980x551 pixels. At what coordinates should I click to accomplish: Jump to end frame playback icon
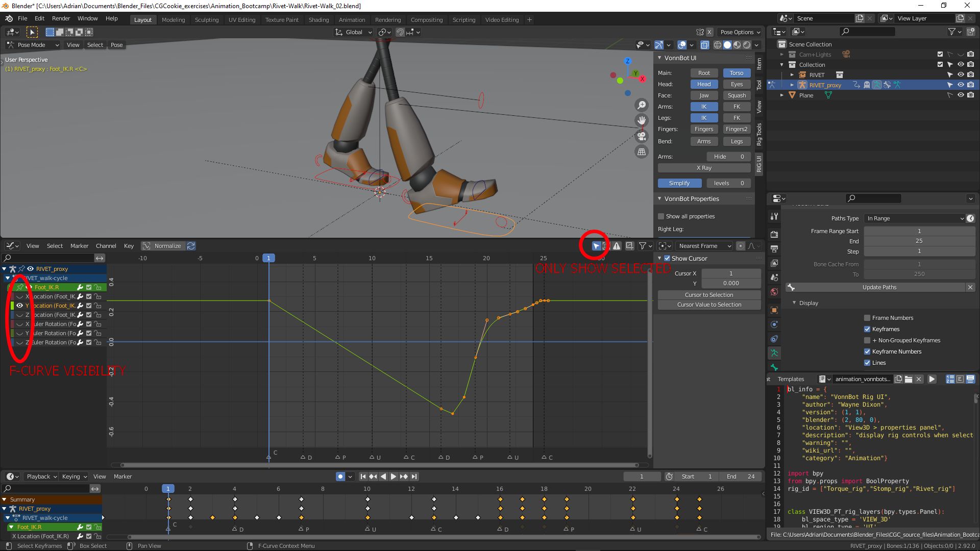(414, 477)
